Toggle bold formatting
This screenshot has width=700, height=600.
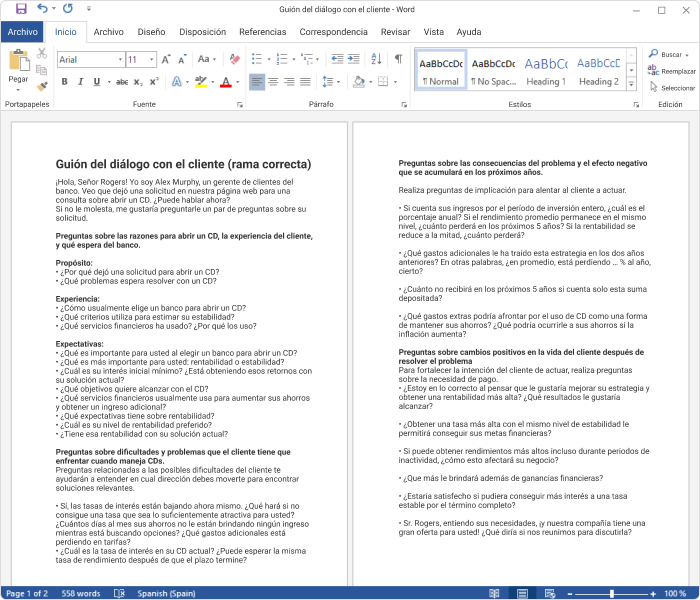[65, 82]
